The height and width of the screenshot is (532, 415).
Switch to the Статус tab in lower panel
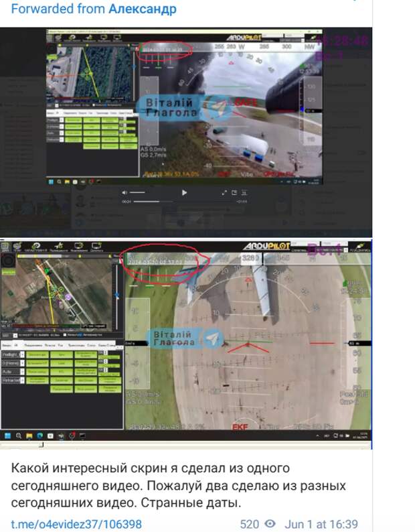coord(90,345)
